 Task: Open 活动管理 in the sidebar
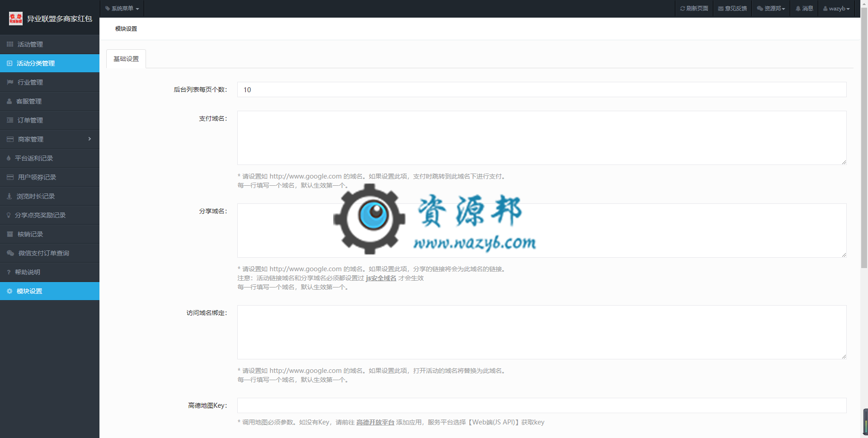coord(50,44)
